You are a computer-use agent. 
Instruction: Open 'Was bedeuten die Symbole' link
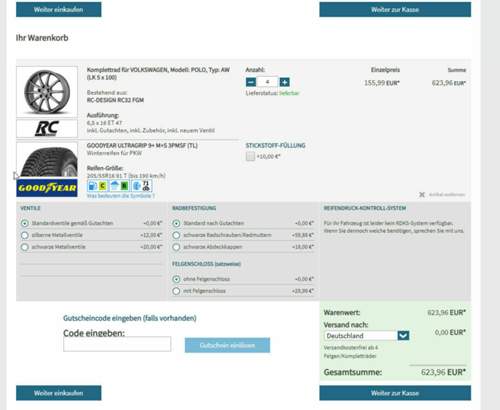coord(121,196)
